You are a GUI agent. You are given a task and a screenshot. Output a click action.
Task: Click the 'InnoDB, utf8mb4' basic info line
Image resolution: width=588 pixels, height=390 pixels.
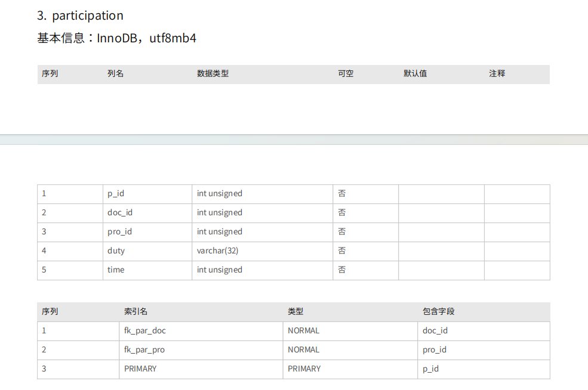coord(117,39)
